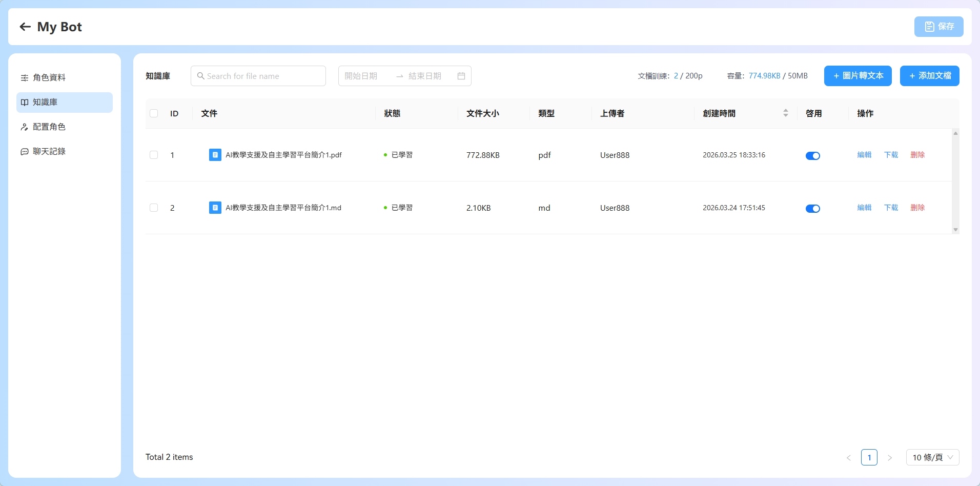Go to previous page with left chevron
The height and width of the screenshot is (486, 980).
click(849, 457)
